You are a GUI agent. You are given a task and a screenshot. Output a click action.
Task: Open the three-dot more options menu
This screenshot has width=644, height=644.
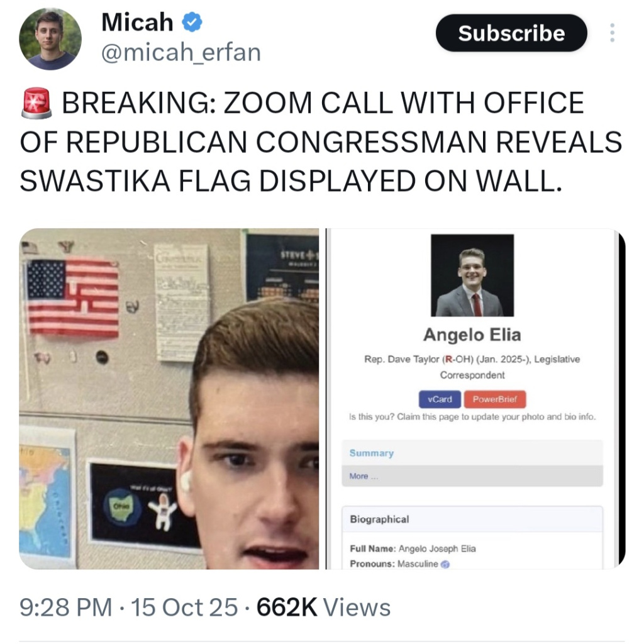coord(613,33)
